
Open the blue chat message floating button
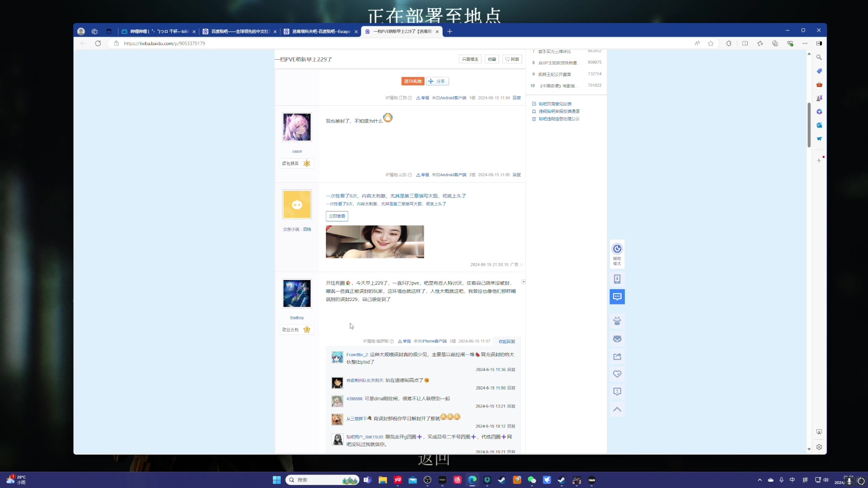617,297
